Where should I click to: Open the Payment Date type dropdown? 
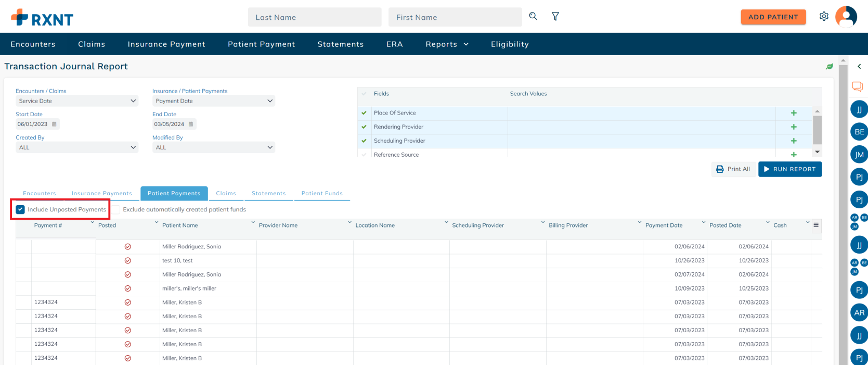[x=214, y=101]
